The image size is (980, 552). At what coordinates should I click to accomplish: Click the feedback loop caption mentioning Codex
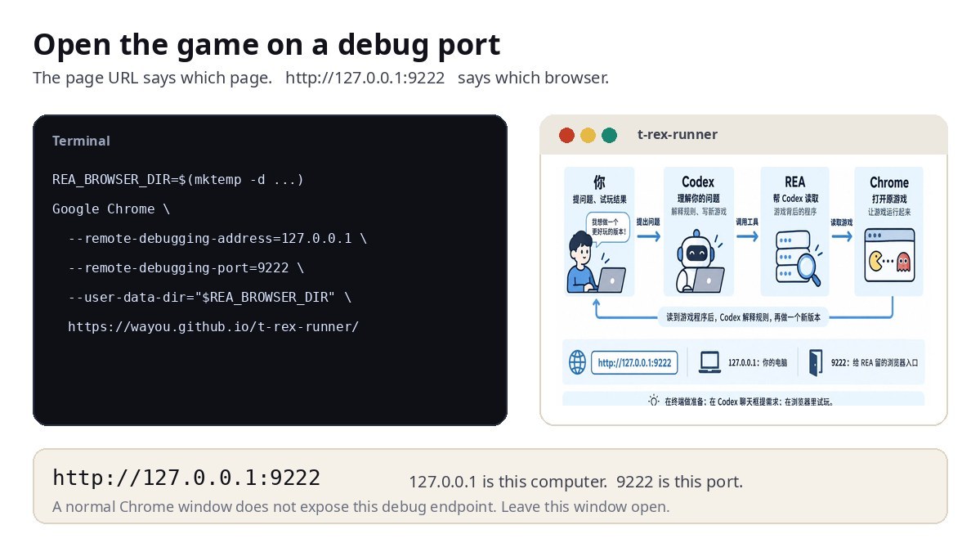(743, 317)
